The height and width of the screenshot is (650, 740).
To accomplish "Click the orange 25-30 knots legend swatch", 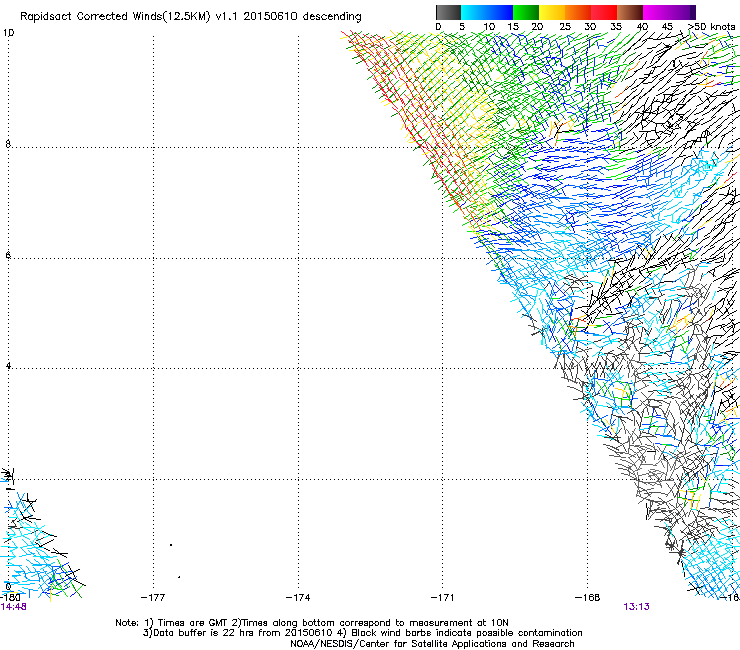I will click(x=578, y=12).
